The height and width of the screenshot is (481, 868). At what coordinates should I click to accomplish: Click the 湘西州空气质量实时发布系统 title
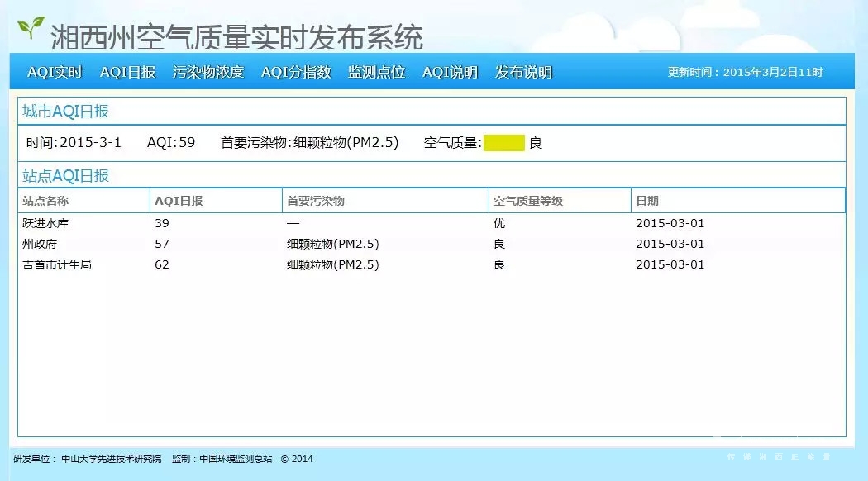236,36
